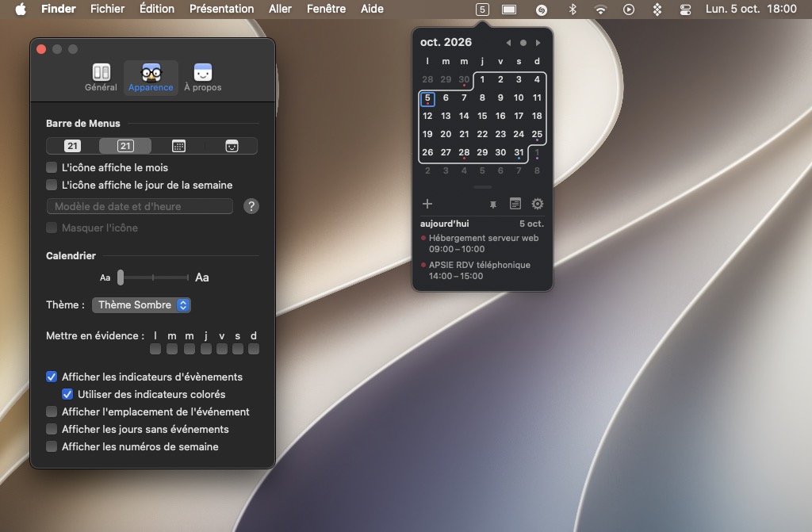Select October 5 in the calendar

(427, 98)
